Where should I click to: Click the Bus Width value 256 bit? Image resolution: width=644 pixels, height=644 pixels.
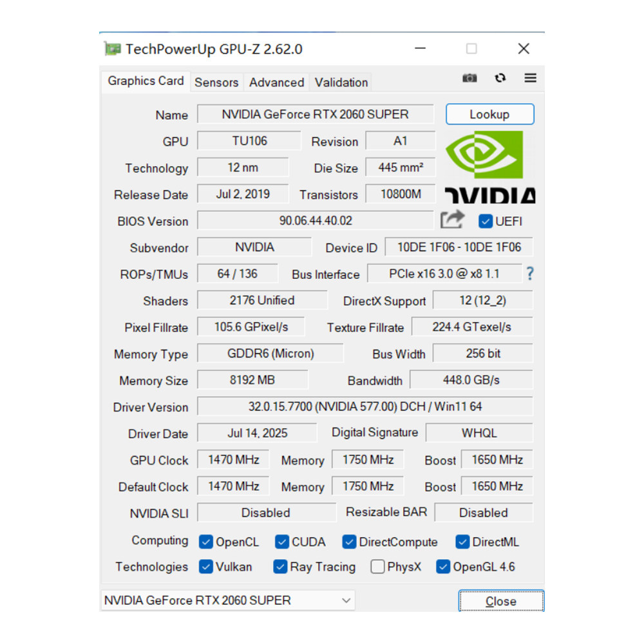point(483,354)
